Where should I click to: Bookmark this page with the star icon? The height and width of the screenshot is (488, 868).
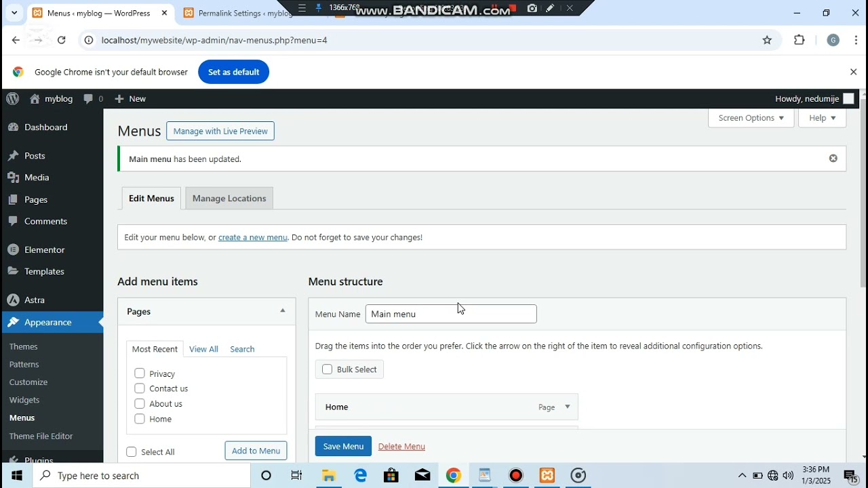(767, 41)
